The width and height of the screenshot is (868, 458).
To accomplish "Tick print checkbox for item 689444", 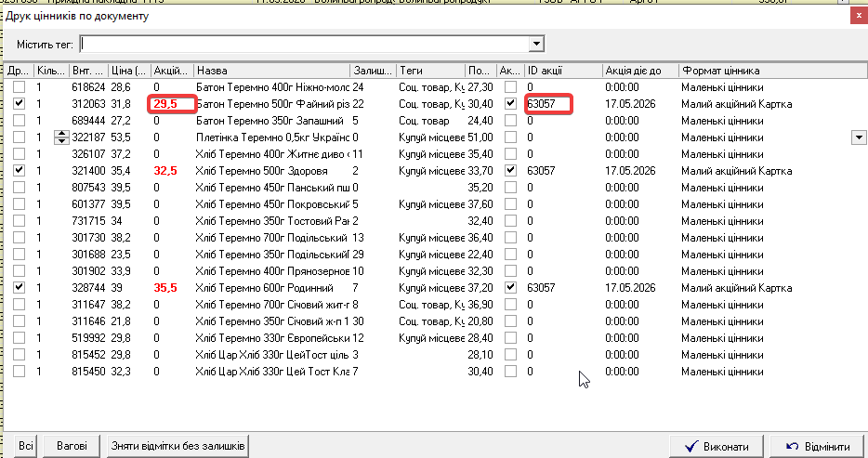I will [20, 121].
